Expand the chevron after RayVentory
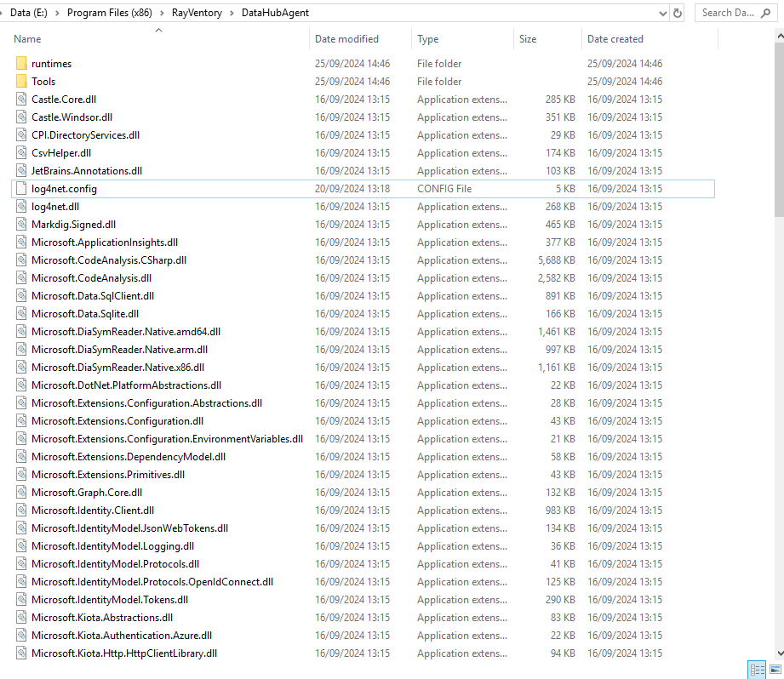Image resolution: width=784 pixels, height=679 pixels. coord(232,13)
